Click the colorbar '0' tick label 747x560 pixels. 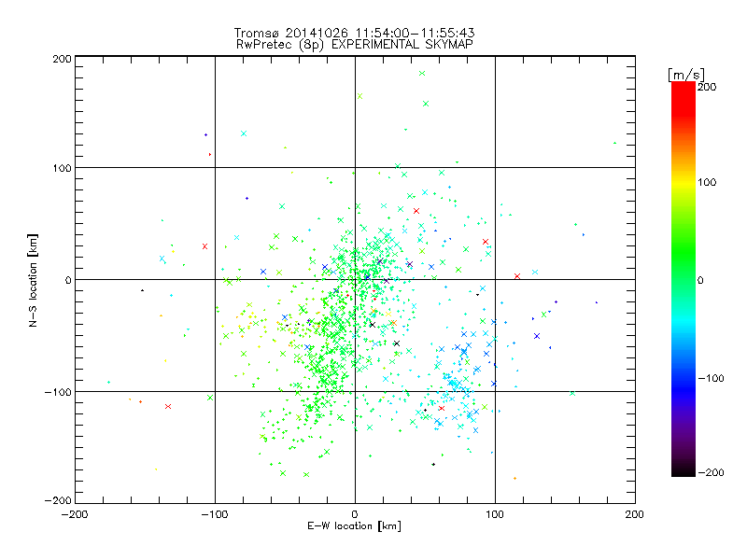(x=700, y=280)
